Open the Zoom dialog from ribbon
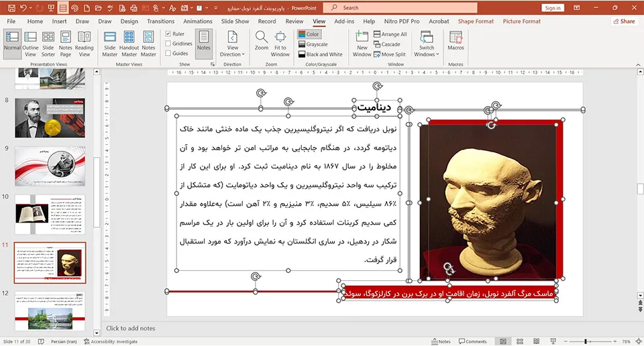This screenshot has height=346, width=644. click(261, 41)
